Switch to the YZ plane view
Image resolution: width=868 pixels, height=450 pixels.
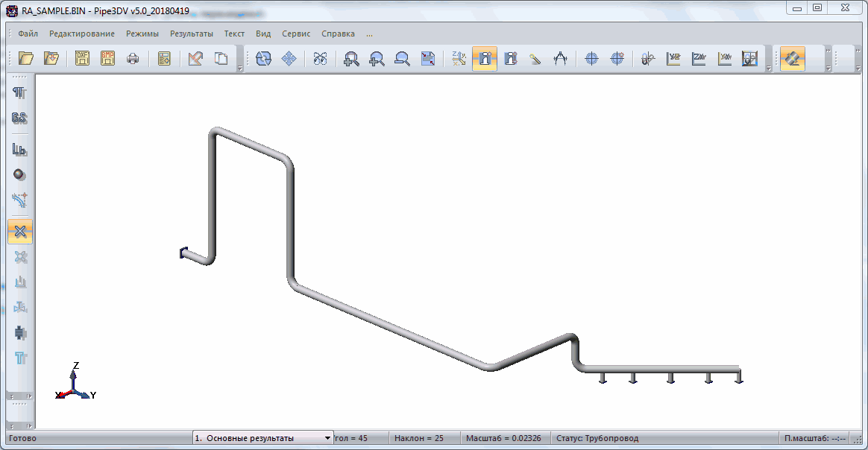pos(674,59)
